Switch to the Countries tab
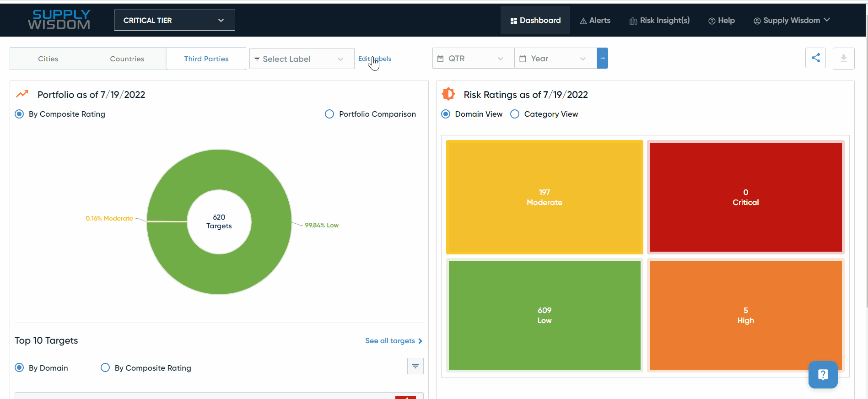This screenshot has width=868, height=399. [x=127, y=59]
